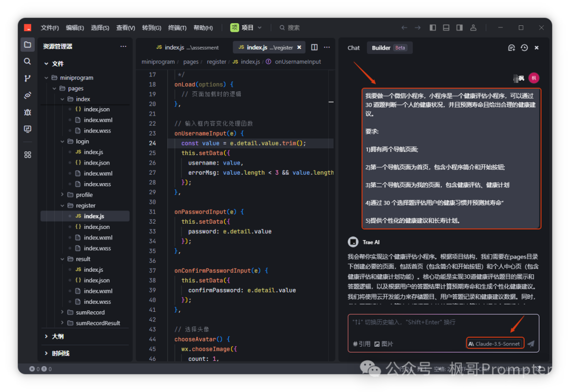This screenshot has height=392, width=570.
Task: Click the split editor icon
Action: 315,47
